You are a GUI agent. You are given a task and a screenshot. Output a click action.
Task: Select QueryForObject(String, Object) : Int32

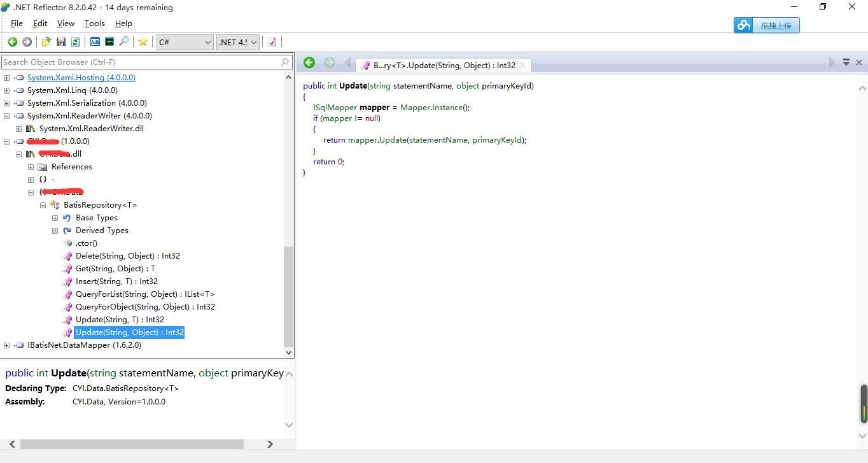click(145, 307)
